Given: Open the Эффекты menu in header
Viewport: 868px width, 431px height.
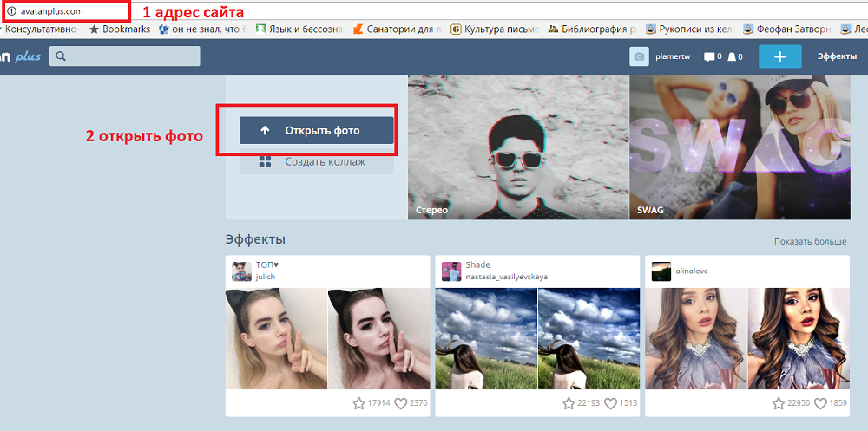Looking at the screenshot, I should click(x=837, y=56).
